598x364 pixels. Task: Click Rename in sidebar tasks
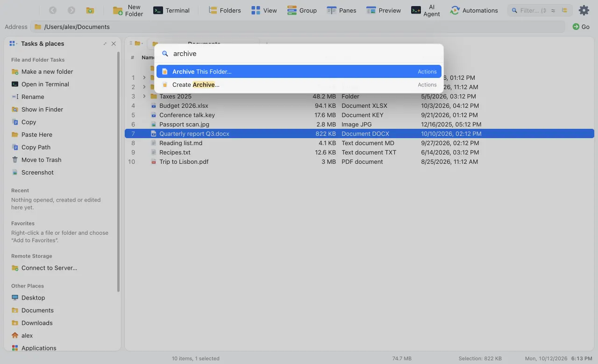point(28,97)
